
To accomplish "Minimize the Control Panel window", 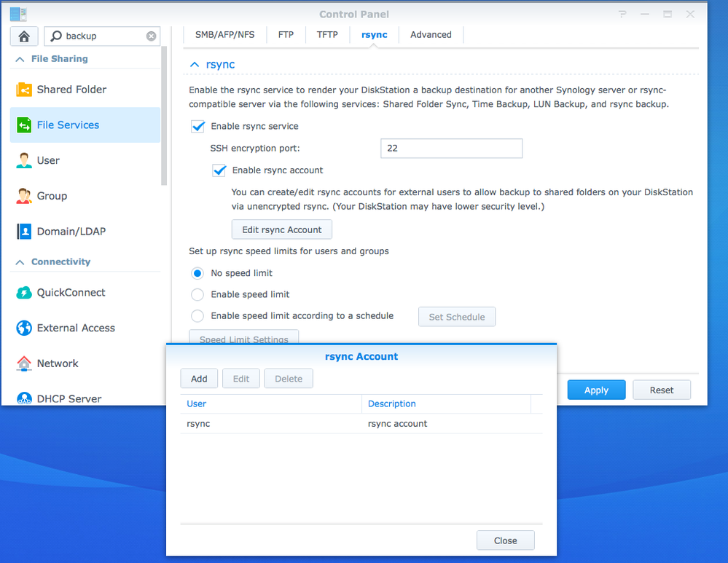I will (645, 15).
